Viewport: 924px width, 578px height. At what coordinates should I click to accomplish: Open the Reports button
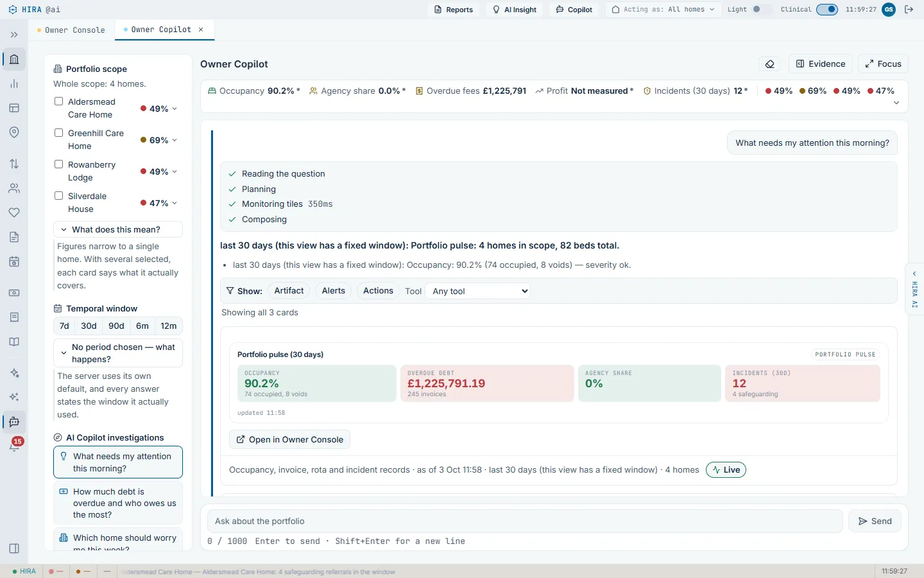454,10
